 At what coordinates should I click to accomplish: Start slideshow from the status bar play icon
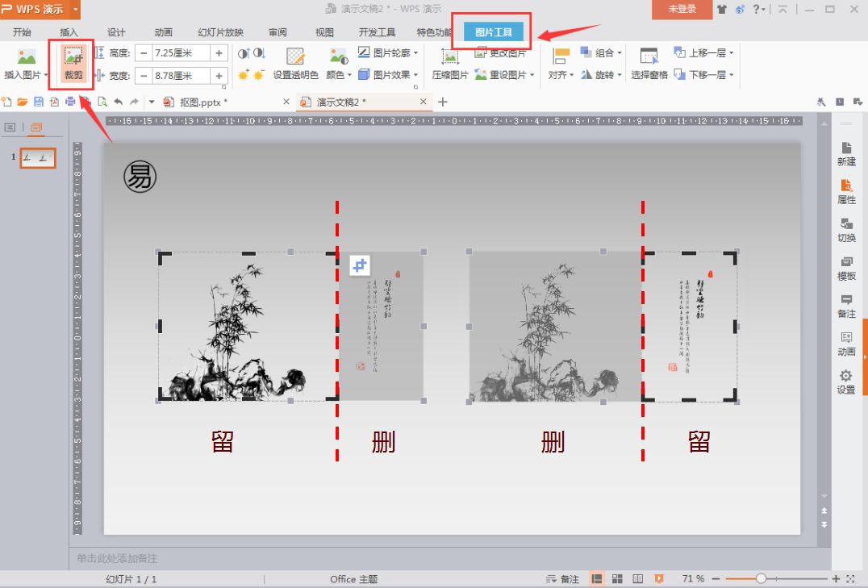point(659,578)
